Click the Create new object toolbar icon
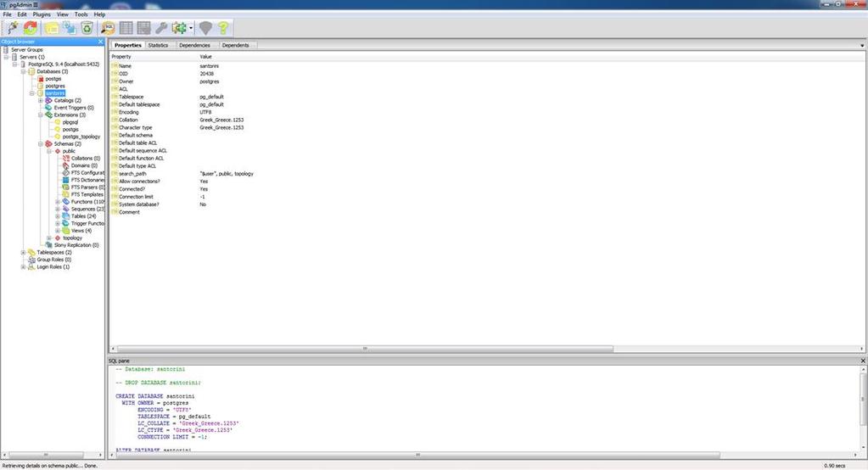The height and width of the screenshot is (470, 868). point(70,28)
